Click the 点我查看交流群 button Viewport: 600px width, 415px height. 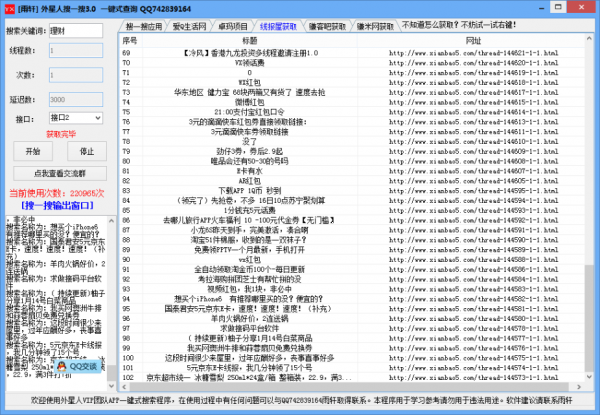(60, 173)
